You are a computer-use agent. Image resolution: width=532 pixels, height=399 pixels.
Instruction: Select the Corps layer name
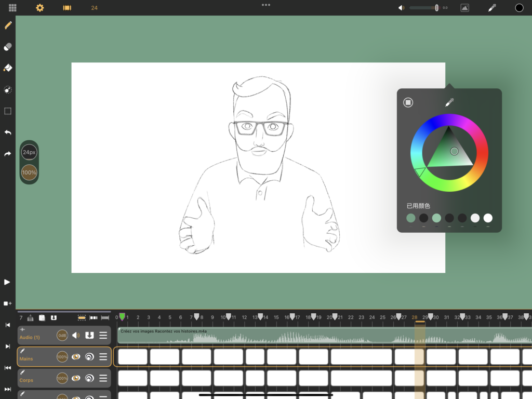click(26, 380)
